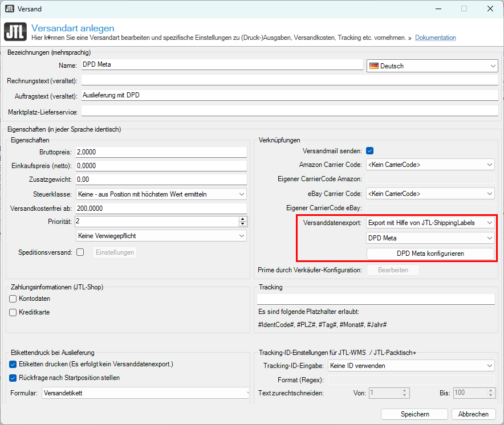This screenshot has height=425, width=504.
Task: Click the JTL logo in the header
Action: (x=15, y=32)
